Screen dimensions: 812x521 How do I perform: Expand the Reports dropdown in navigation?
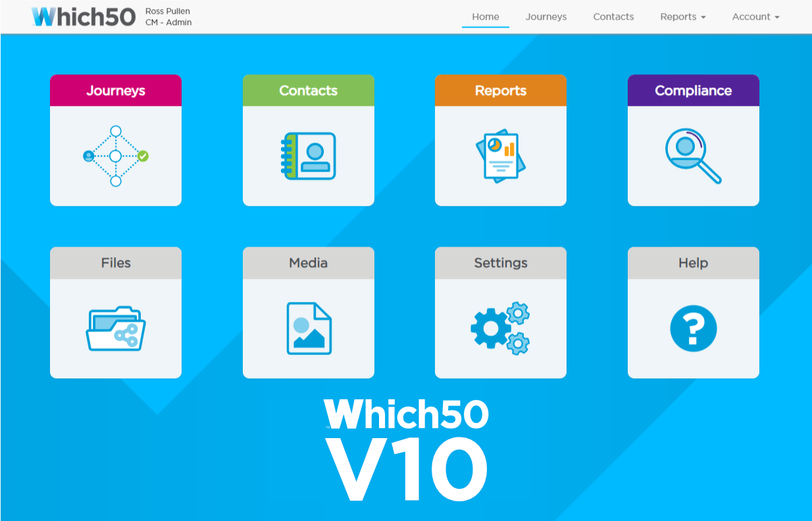pos(683,17)
